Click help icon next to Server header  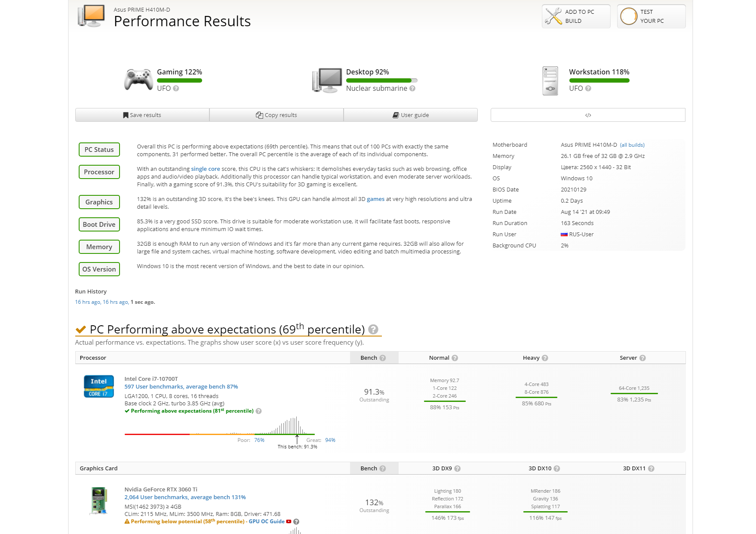tap(642, 358)
